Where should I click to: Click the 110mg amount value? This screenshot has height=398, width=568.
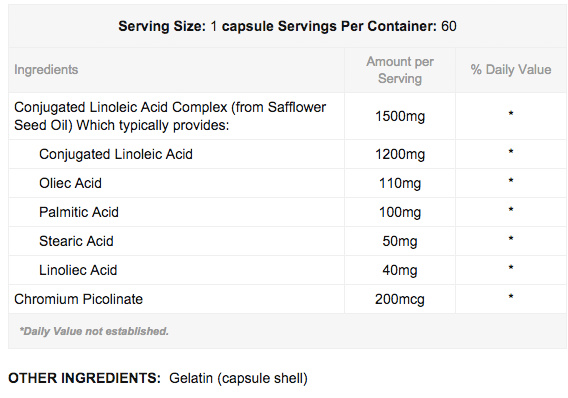point(400,183)
